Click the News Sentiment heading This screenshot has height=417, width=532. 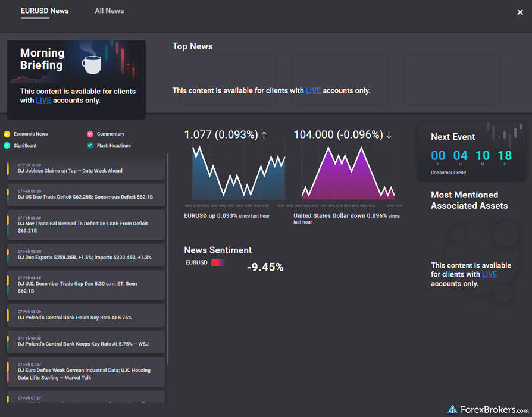point(218,250)
